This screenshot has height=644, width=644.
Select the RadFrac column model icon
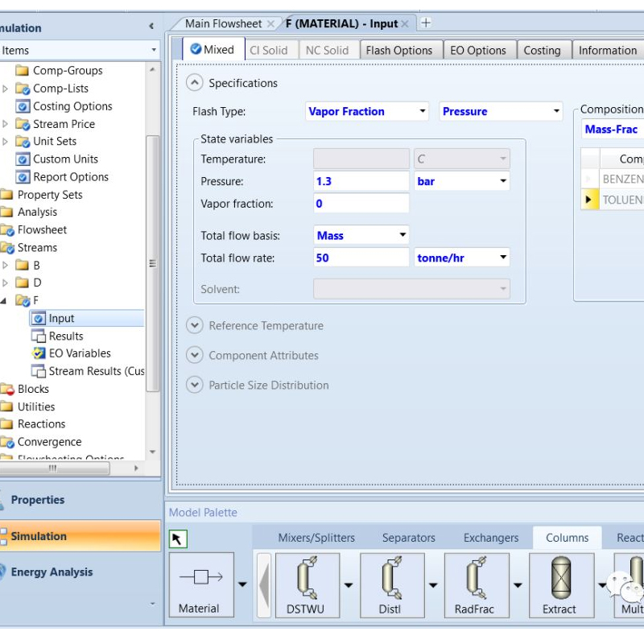point(475,579)
